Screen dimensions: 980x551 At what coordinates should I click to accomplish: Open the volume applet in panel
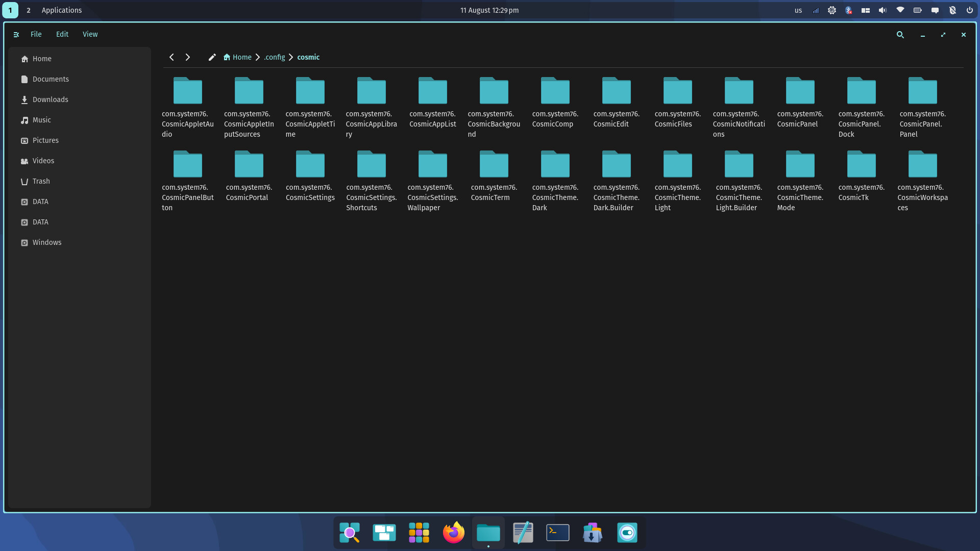883,10
